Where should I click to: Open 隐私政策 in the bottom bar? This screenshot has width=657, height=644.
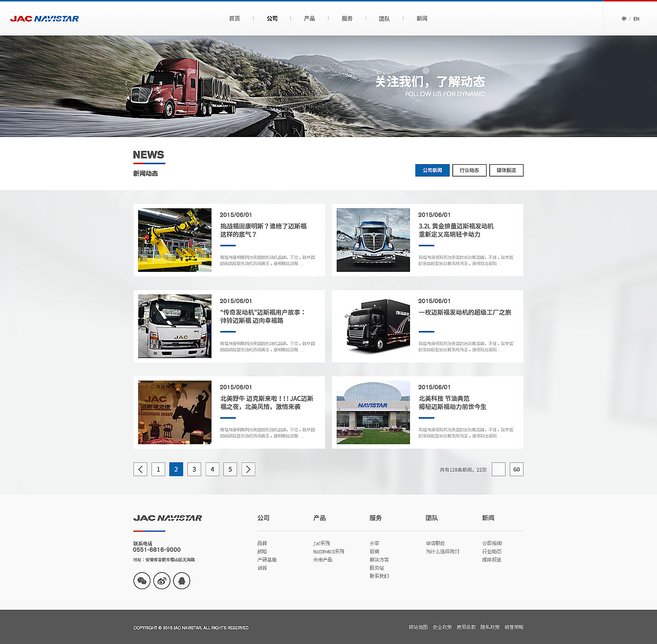pyautogui.click(x=490, y=628)
